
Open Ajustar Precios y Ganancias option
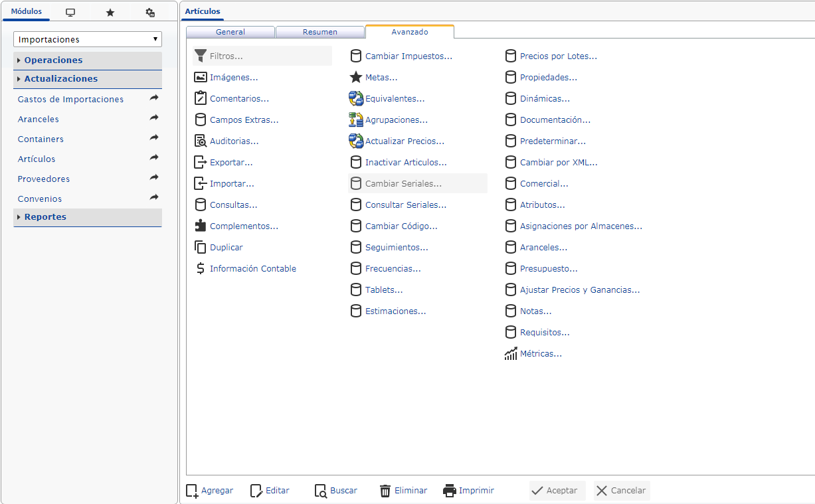579,290
